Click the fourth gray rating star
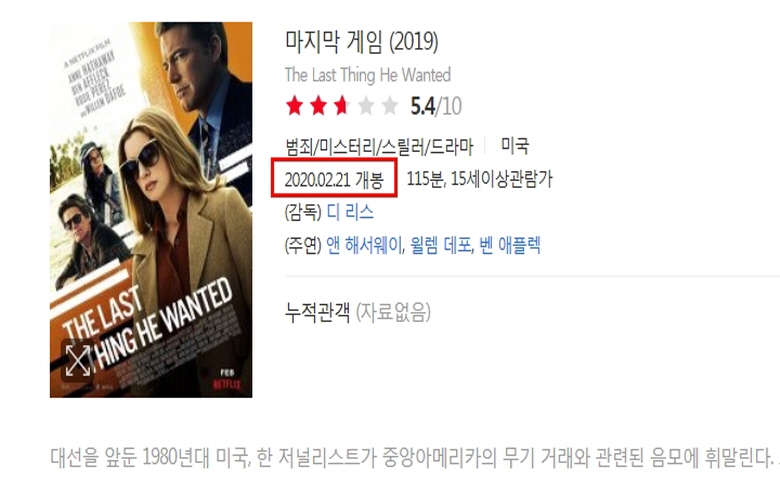Screen dimensions: 780x481 366,106
